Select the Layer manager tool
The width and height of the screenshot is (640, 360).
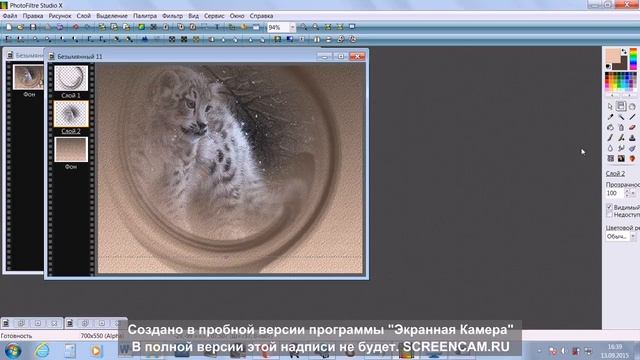click(621, 107)
